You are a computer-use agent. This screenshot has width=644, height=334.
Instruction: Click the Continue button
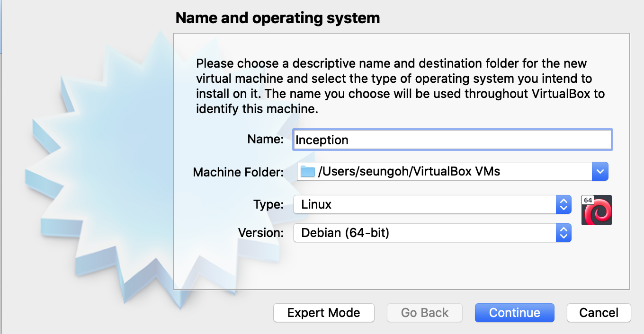514,313
